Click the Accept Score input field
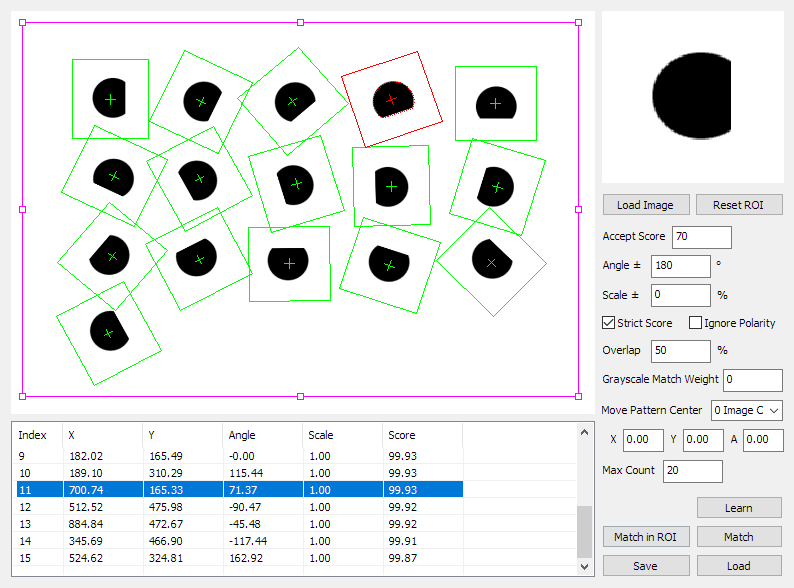Image resolution: width=794 pixels, height=588 pixels. tap(701, 237)
